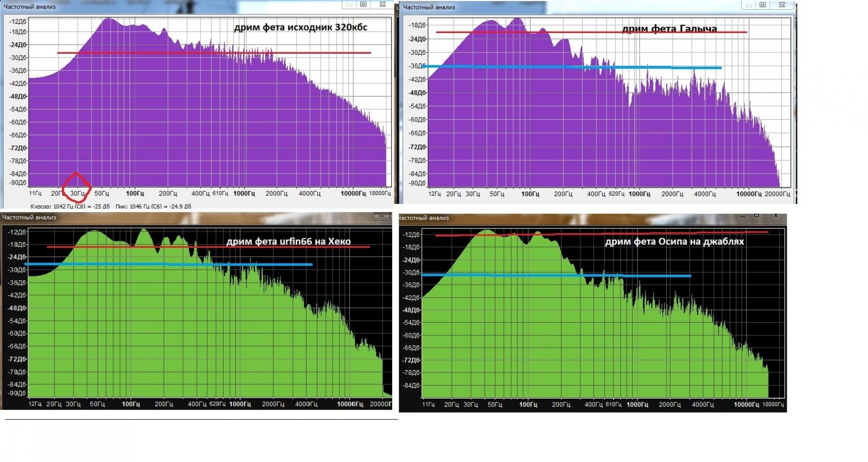This screenshot has width=868, height=462.
Task: Click '610Гц' axis label in 'исходник 320кбс' graph
Action: pyautogui.click(x=220, y=194)
